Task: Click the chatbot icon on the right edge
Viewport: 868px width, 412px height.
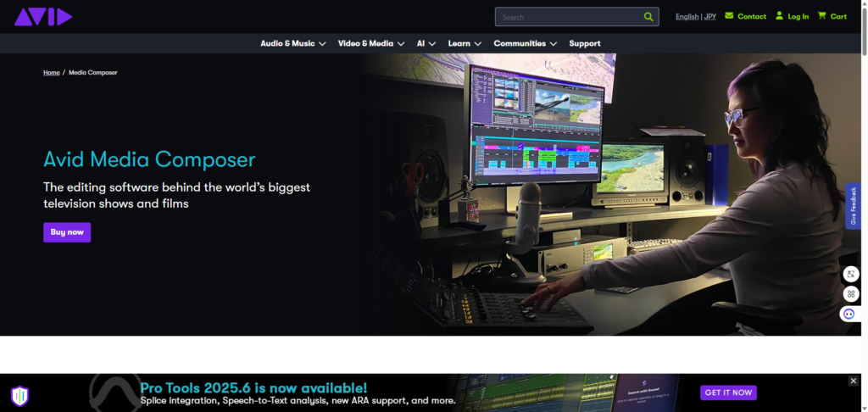Action: tap(849, 314)
